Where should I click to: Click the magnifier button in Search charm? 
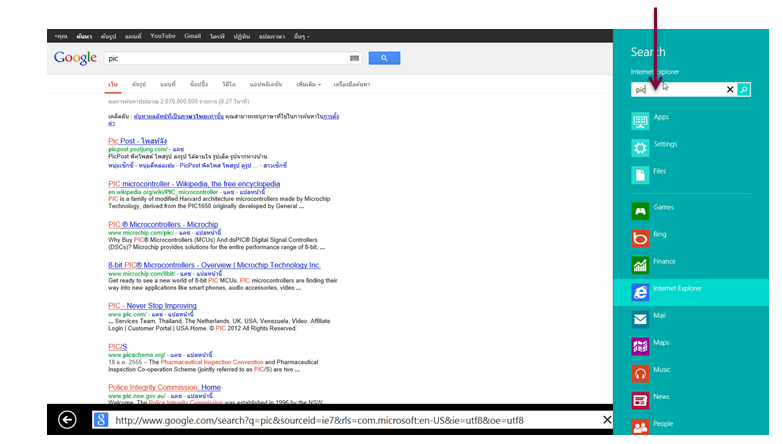coord(744,89)
